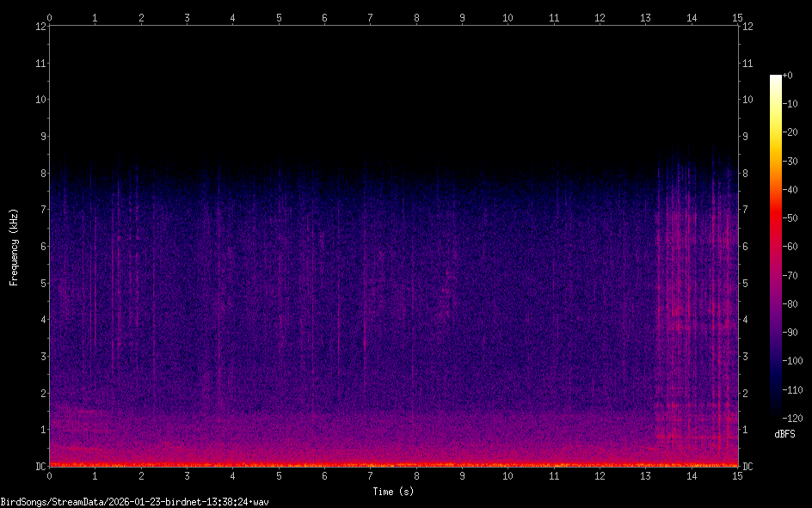
Task: Click the 10 second tick on the bottom time axis
Action: coord(508,475)
